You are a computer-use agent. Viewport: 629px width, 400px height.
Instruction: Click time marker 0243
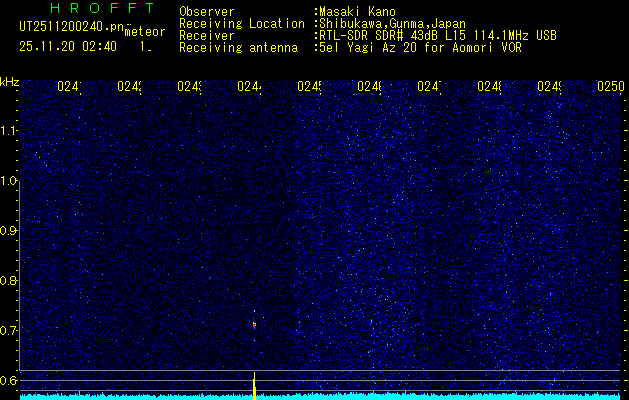[189, 87]
